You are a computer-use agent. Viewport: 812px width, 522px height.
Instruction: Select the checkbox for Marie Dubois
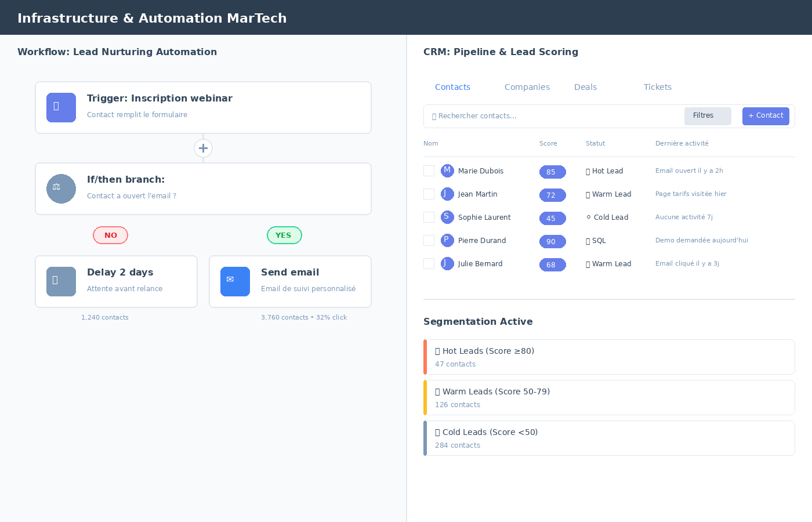point(429,171)
